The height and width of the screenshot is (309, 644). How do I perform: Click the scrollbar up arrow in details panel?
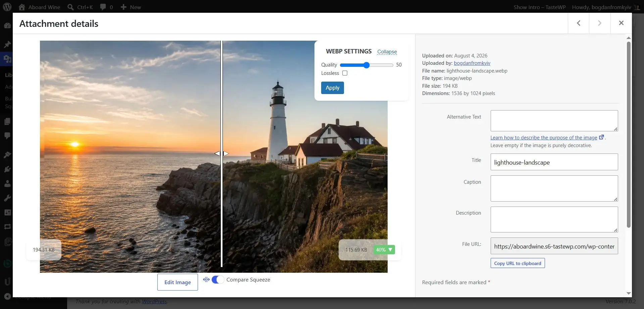click(629, 38)
